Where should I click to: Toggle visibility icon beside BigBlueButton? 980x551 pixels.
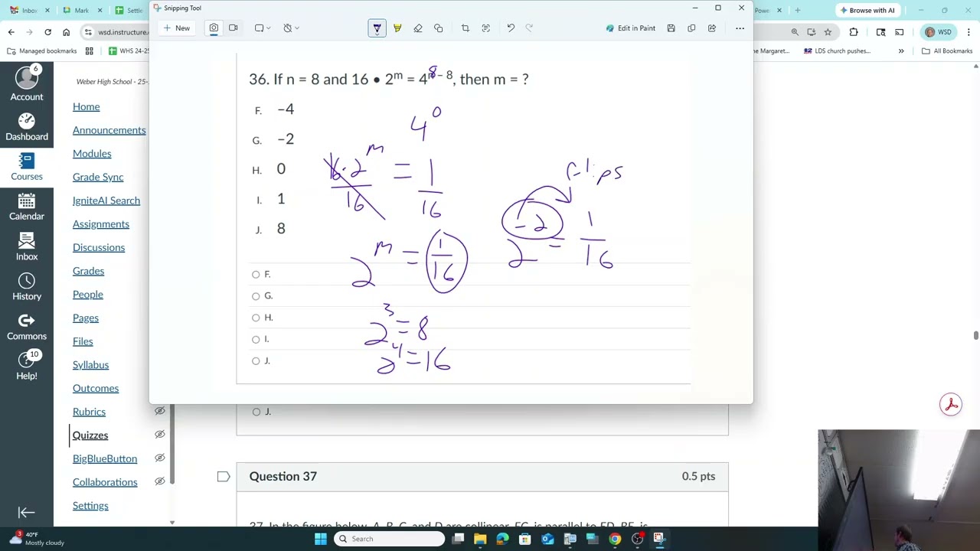point(159,458)
